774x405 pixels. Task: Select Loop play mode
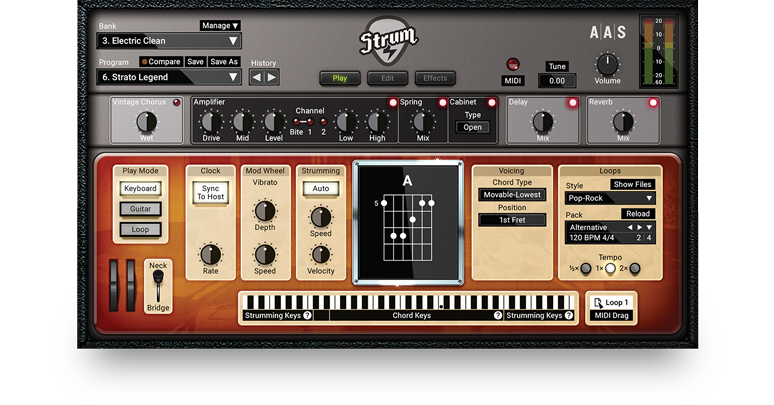pos(140,229)
